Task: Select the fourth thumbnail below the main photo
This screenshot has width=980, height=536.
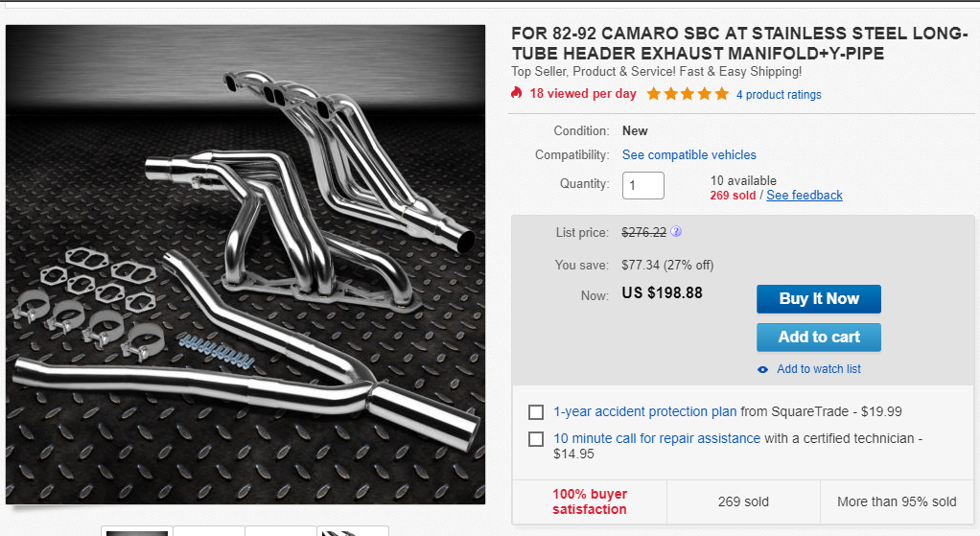Action: [x=353, y=531]
